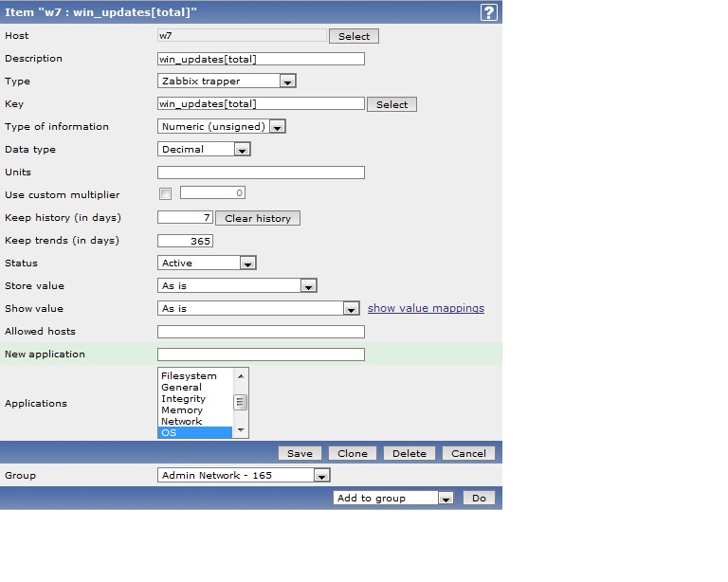Focus the Description input field
The image size is (728, 582).
click(x=261, y=59)
